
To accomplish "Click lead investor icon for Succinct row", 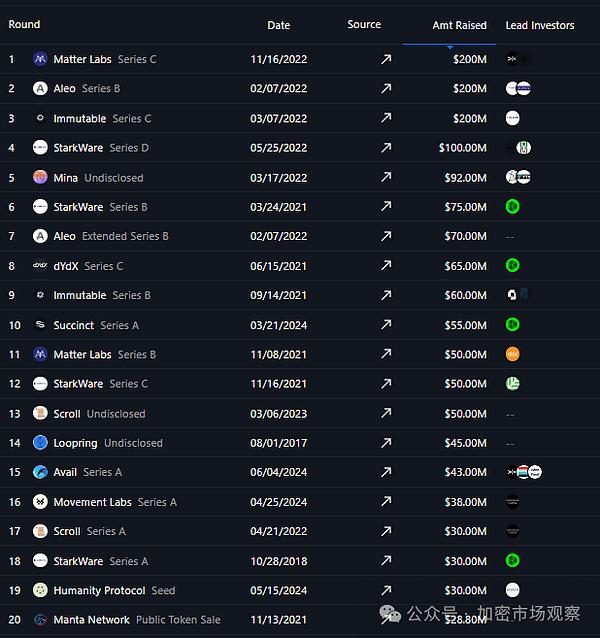I will click(x=512, y=325).
